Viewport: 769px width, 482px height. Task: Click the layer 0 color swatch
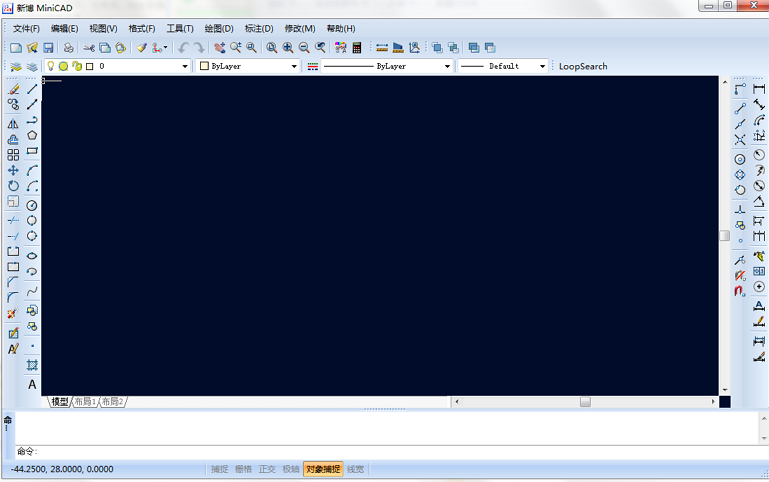point(89,66)
